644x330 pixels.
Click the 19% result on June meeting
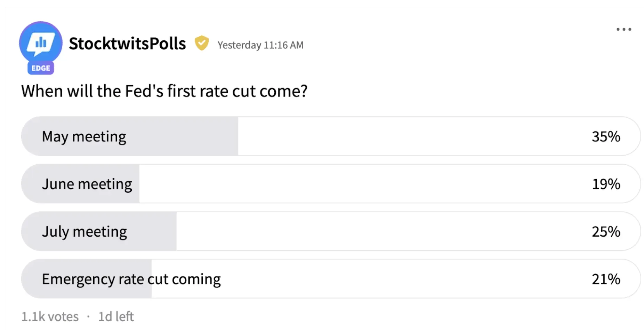pos(606,184)
